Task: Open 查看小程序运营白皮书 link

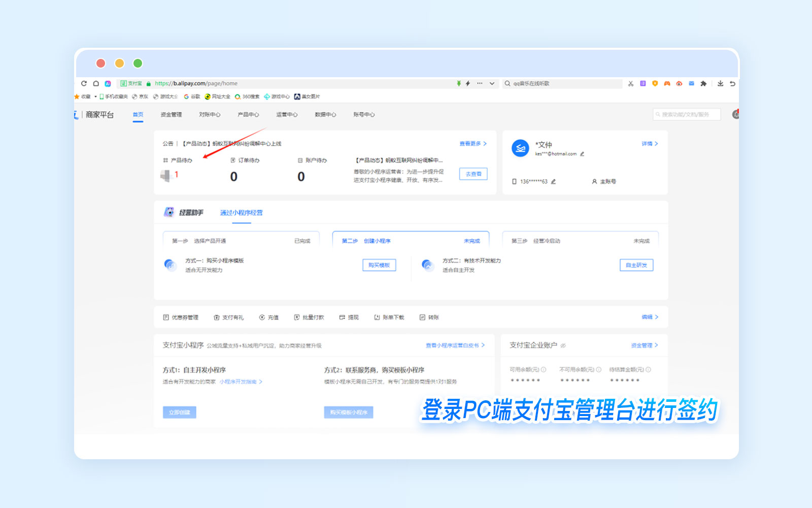Action: pyautogui.click(x=455, y=345)
